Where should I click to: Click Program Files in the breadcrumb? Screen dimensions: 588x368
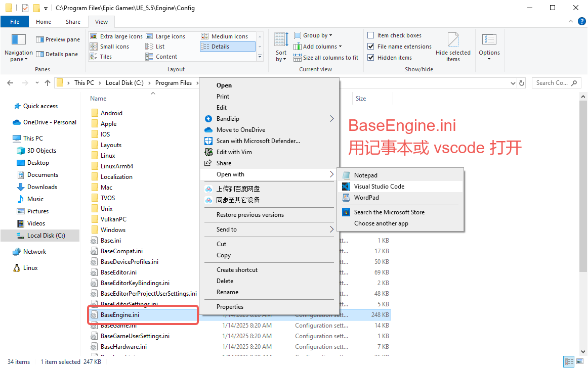[173, 83]
